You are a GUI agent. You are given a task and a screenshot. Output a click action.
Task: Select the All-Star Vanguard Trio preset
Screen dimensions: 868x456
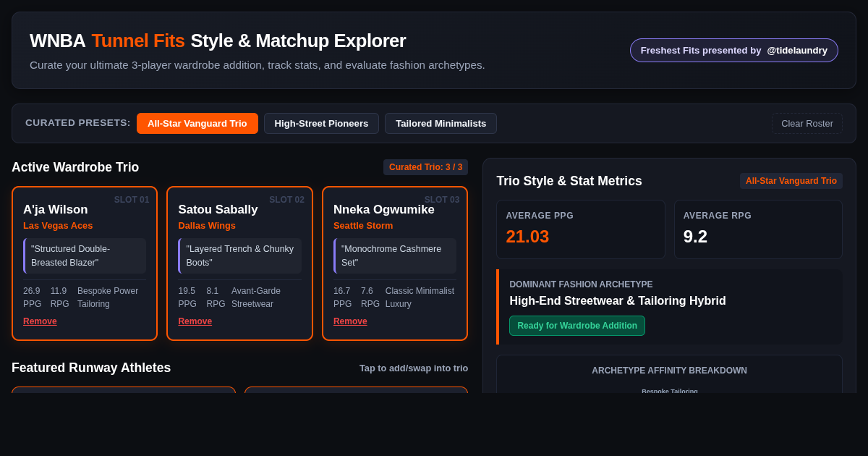(x=197, y=123)
